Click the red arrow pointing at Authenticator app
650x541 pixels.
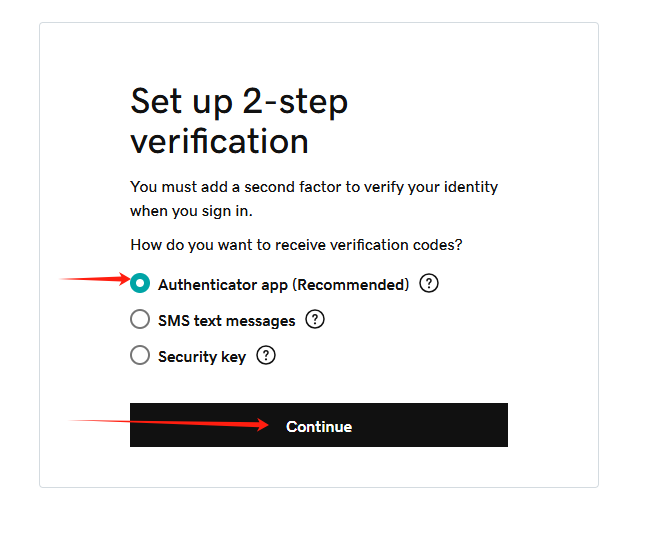click(x=95, y=279)
